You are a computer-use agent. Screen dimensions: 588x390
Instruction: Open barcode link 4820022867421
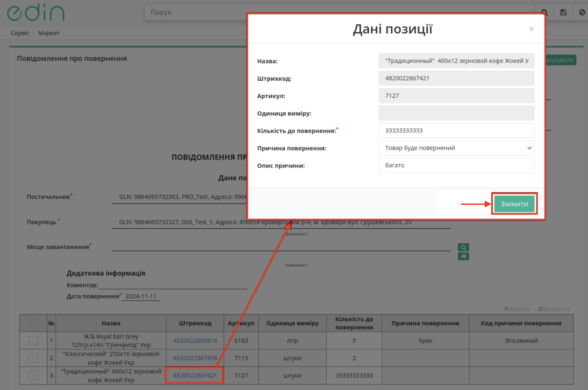coord(195,376)
